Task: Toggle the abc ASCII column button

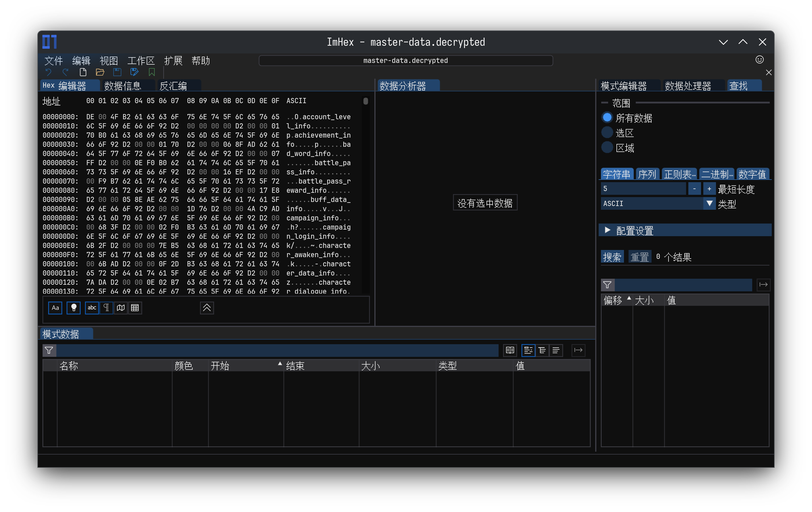Action: (x=92, y=308)
